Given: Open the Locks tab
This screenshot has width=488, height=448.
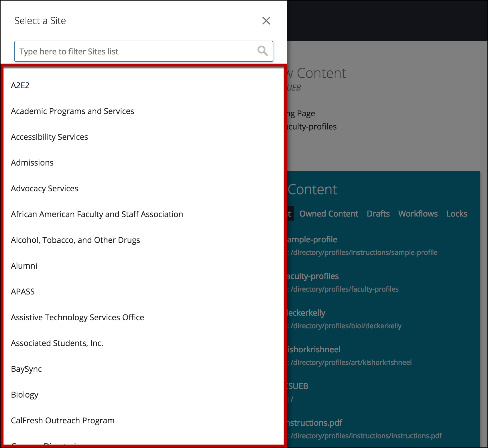Looking at the screenshot, I should click(456, 214).
